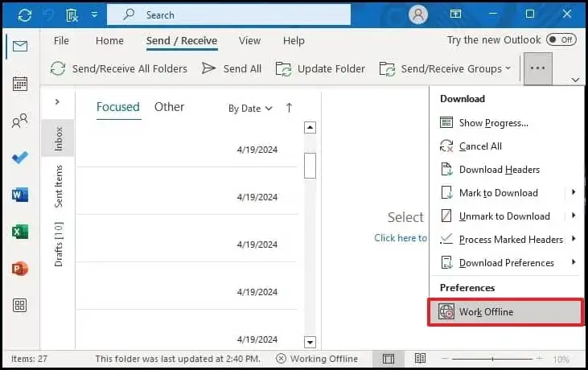
Task: Select the Send / Receive tab
Action: coord(182,40)
